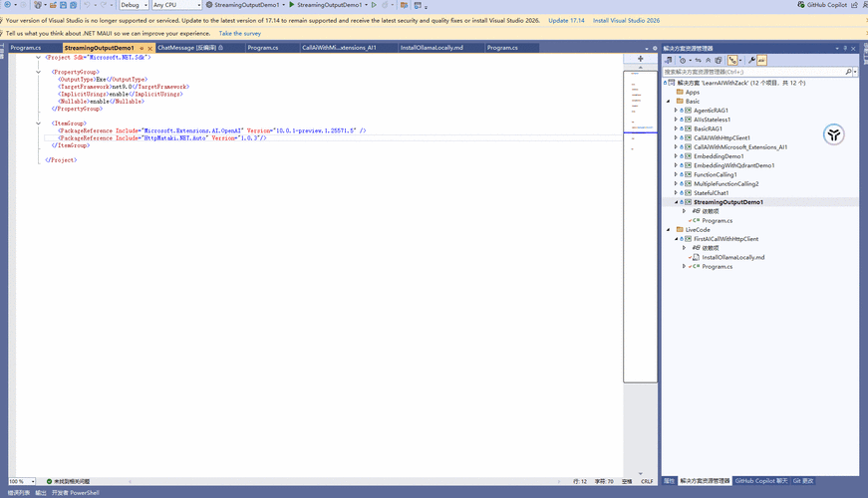Click the Update 17.14 link
This screenshot has width=868, height=498.
click(x=566, y=21)
